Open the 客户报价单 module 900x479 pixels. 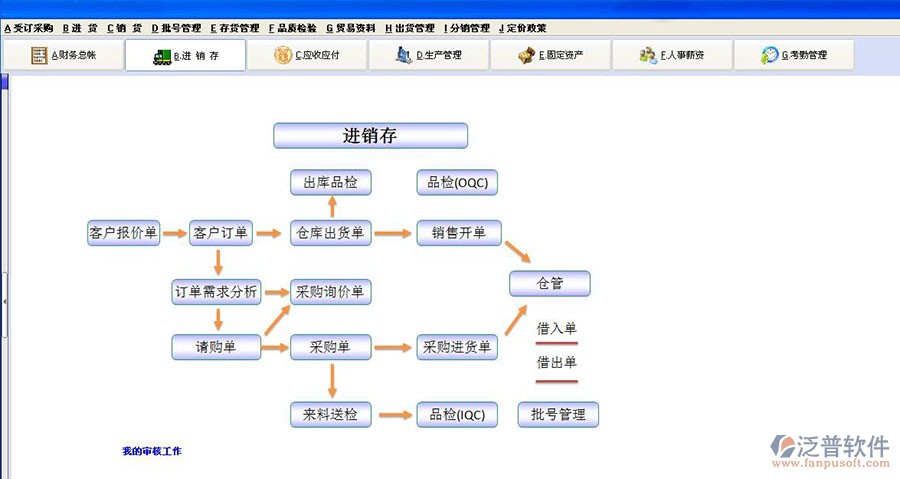[x=123, y=233]
